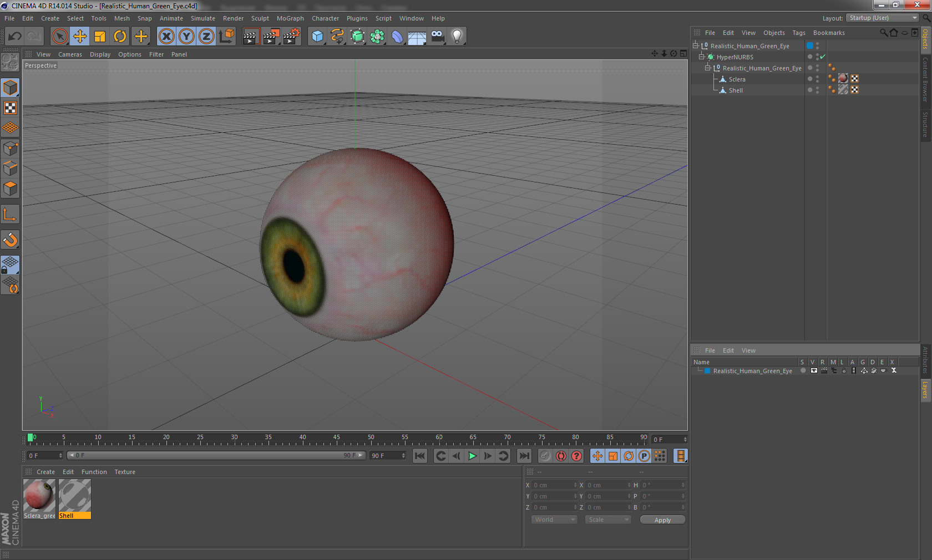The height and width of the screenshot is (560, 932).
Task: Add a Floor environment object
Action: click(417, 37)
